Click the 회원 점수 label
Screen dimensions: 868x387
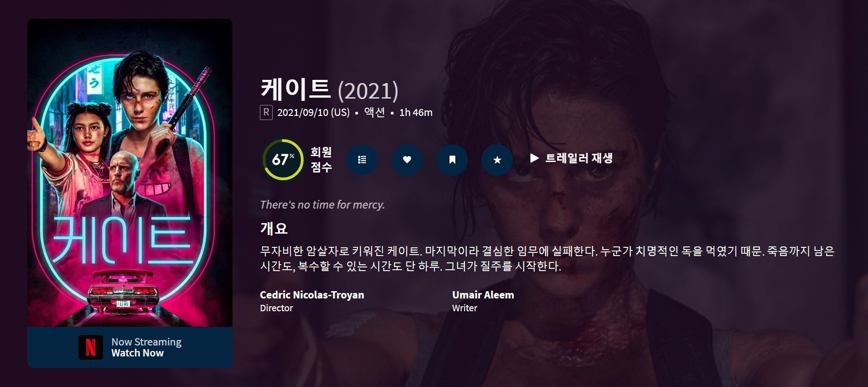pos(321,160)
